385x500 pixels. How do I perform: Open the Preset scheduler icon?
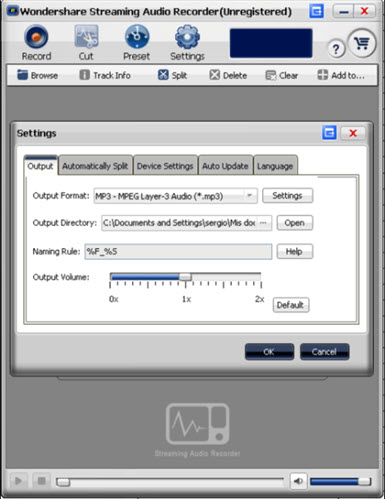click(x=137, y=43)
